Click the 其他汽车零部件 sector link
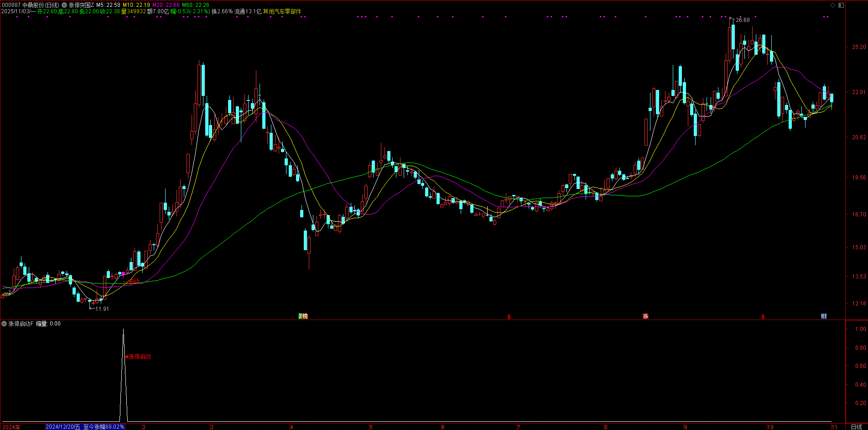This screenshot has height=430, width=868. point(282,11)
